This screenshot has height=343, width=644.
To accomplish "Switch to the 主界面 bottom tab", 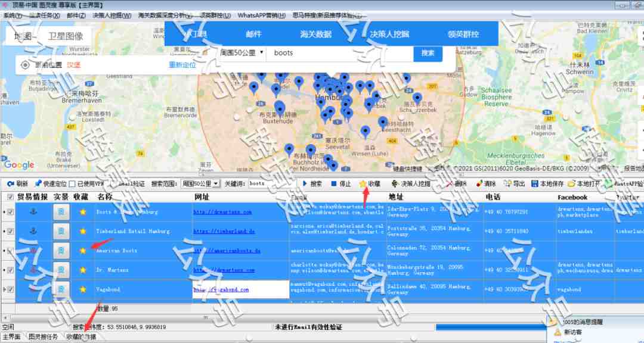I will point(11,337).
